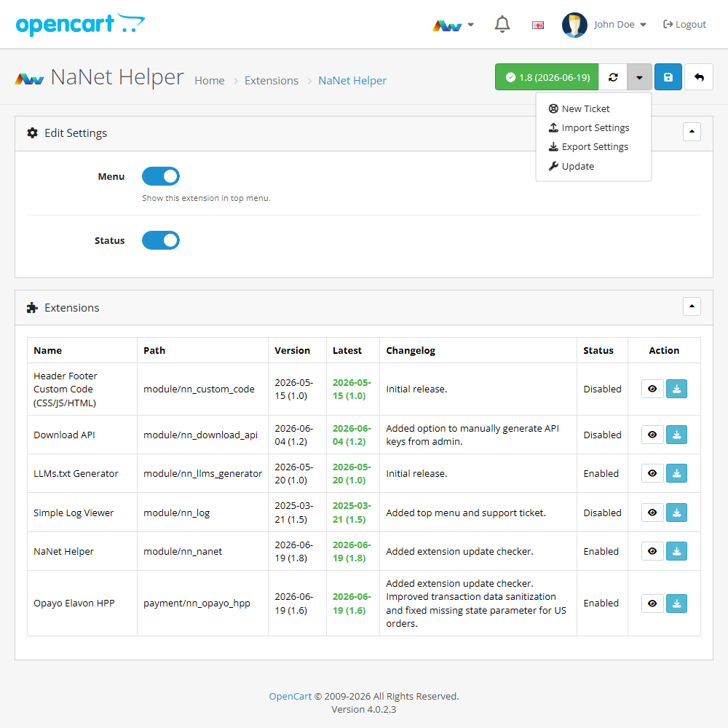Click the Logout link

684,25
